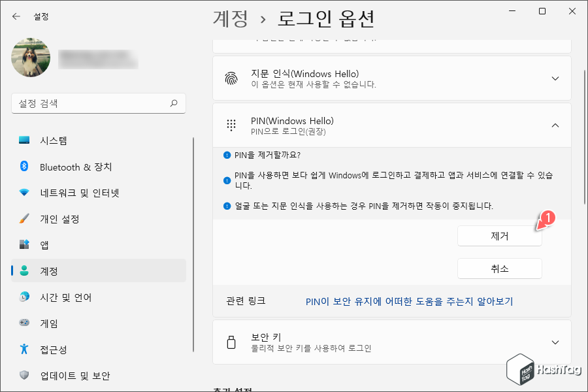Select the Bluetooth icon in sidebar
Screen dimensions: 588x392
pyautogui.click(x=24, y=166)
